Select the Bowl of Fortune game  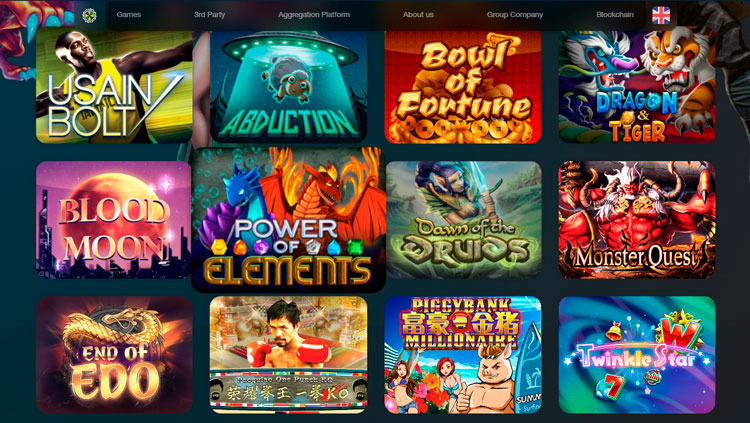point(463,86)
